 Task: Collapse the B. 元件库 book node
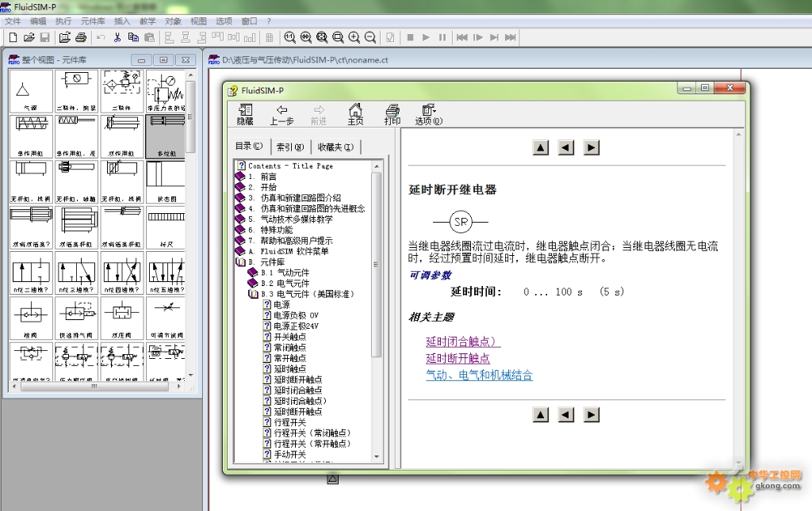click(241, 262)
